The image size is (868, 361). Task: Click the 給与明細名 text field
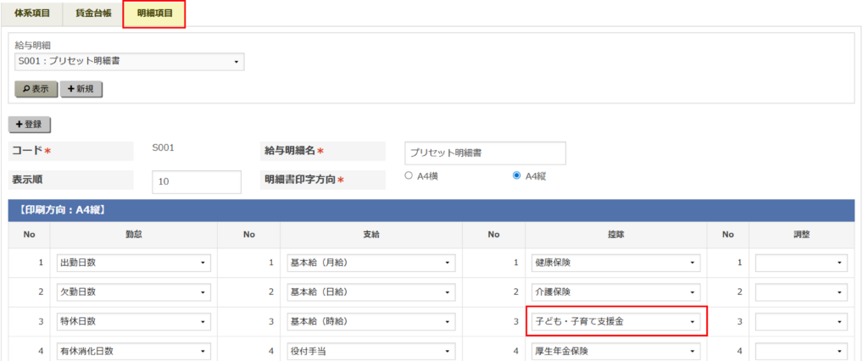pyautogui.click(x=485, y=153)
